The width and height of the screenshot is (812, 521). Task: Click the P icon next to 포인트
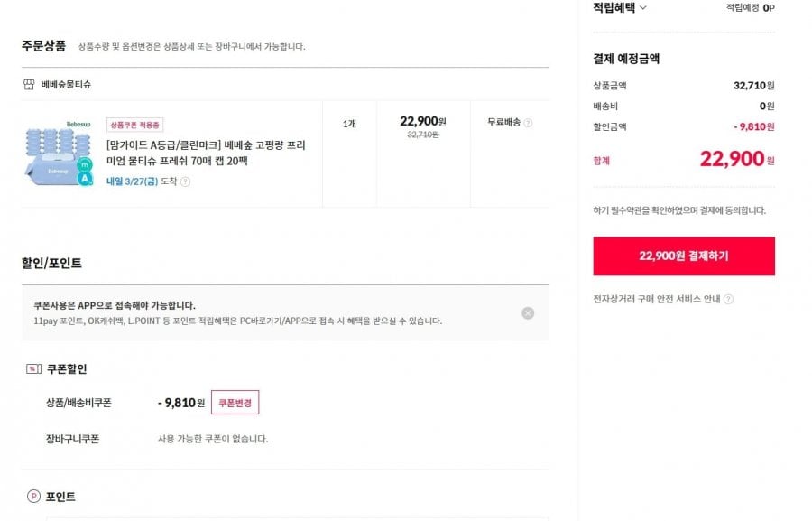(x=33, y=496)
